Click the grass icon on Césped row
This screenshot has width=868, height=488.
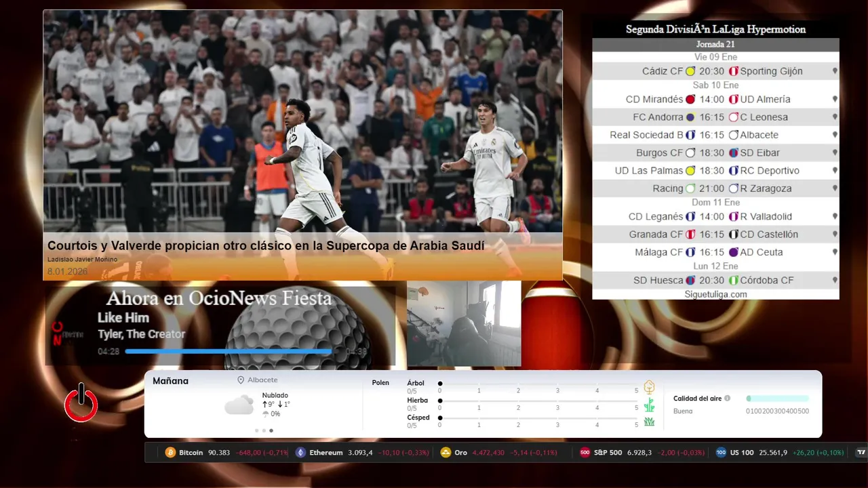coord(649,422)
